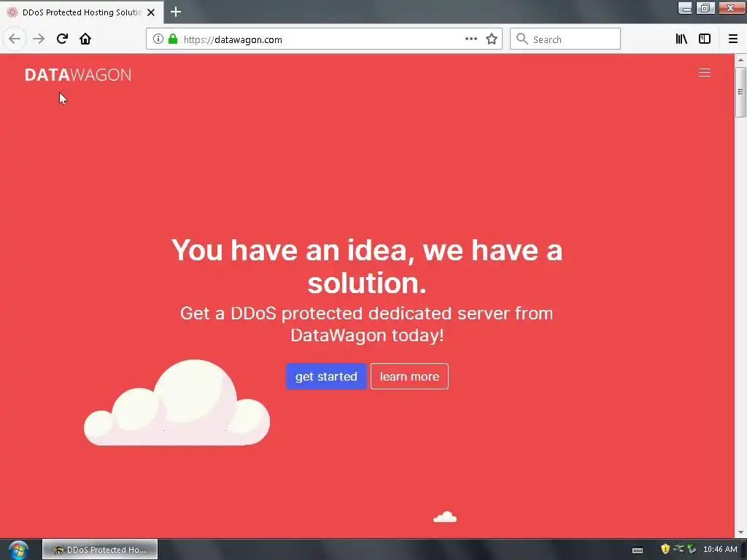Screen dimensions: 747x560
Task: Focus the datawagon.com address bar
Action: click(324, 39)
